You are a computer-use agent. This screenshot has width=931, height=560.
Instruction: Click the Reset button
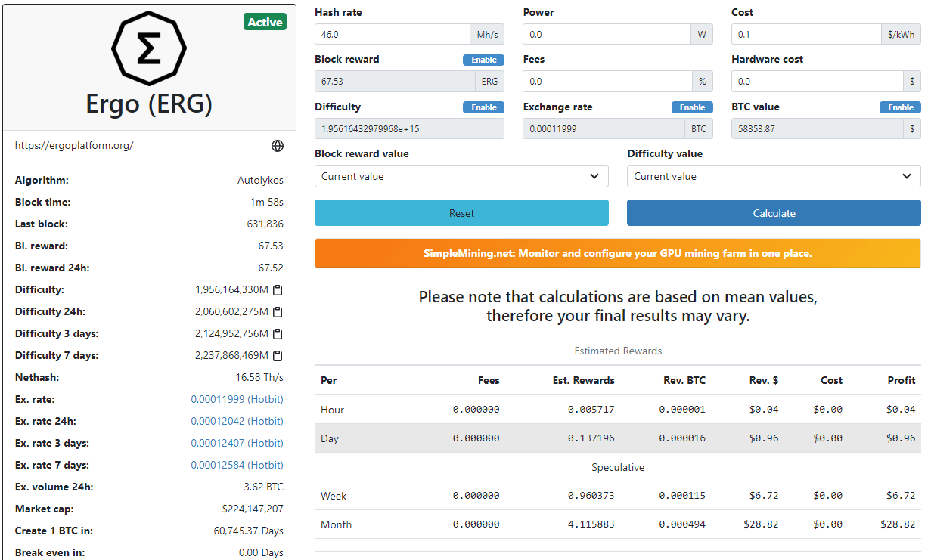(x=461, y=213)
